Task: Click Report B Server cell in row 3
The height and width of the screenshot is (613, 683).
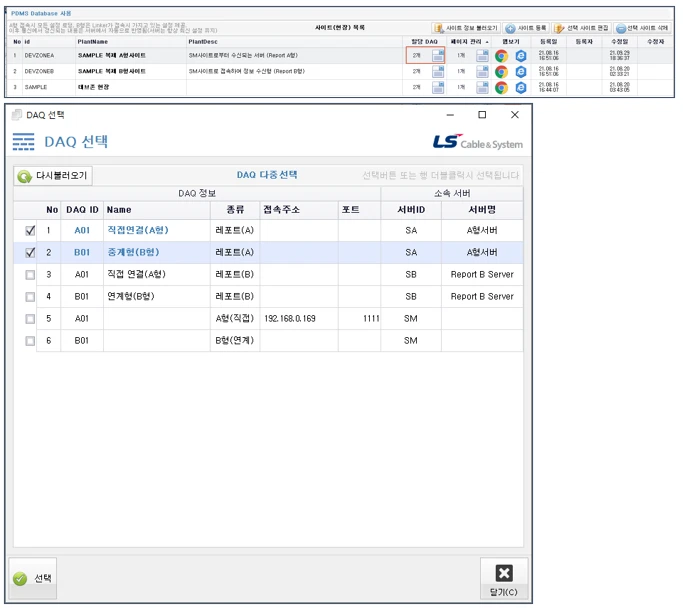Action: pyautogui.click(x=482, y=274)
